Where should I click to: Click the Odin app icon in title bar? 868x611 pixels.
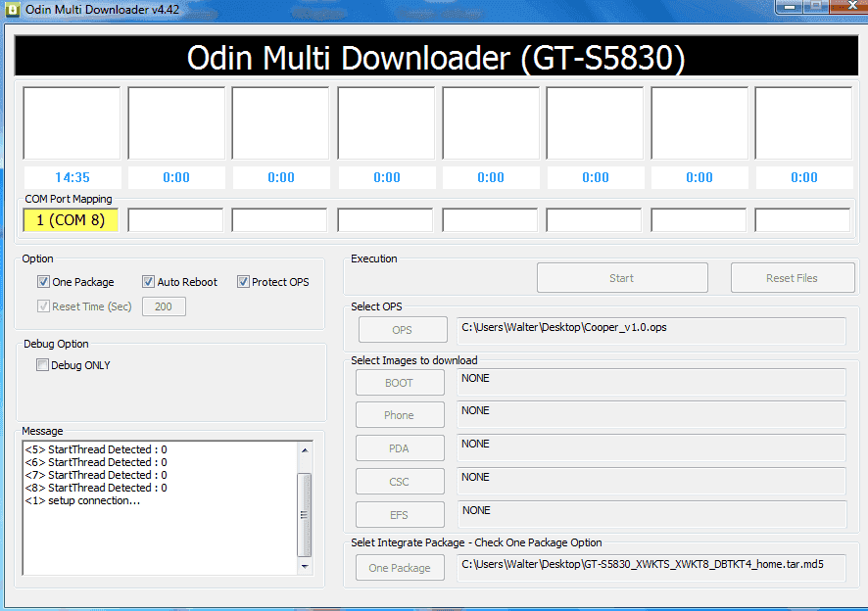12,10
